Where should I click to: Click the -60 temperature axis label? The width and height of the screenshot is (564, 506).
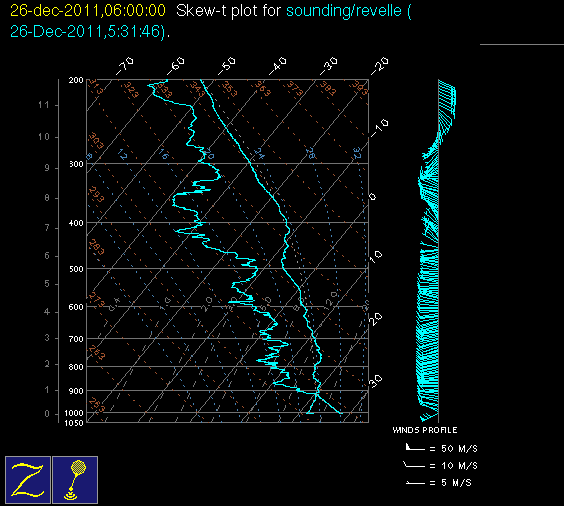coord(176,66)
